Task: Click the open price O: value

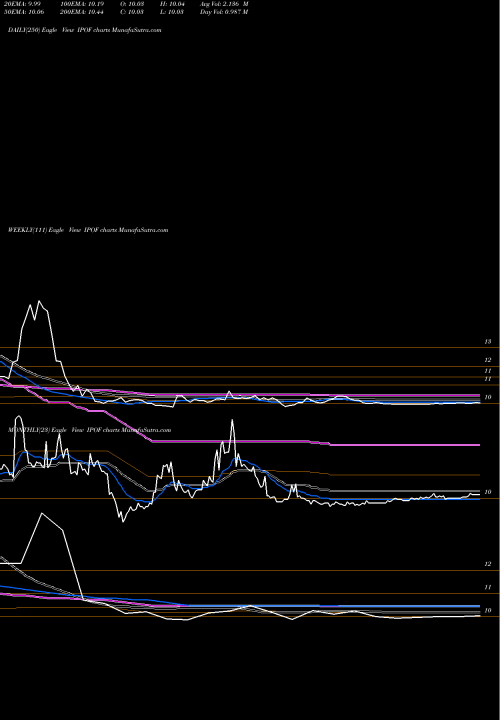Action: point(134,4)
